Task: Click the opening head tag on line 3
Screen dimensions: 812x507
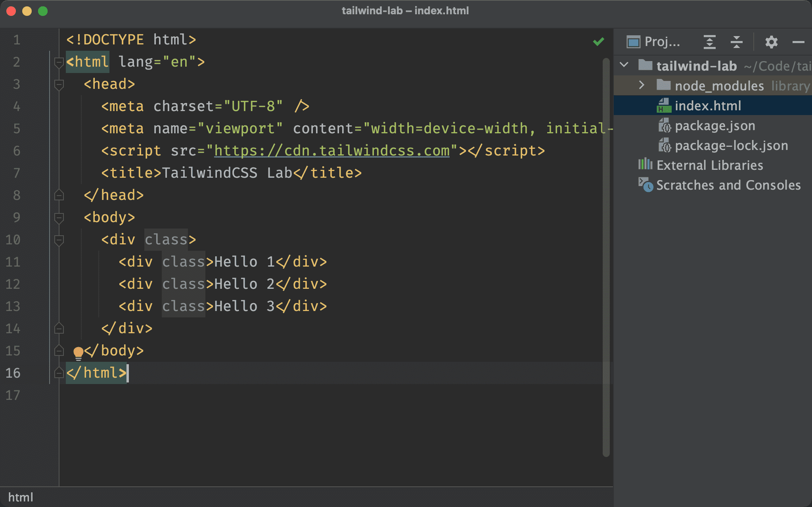Action: (109, 84)
